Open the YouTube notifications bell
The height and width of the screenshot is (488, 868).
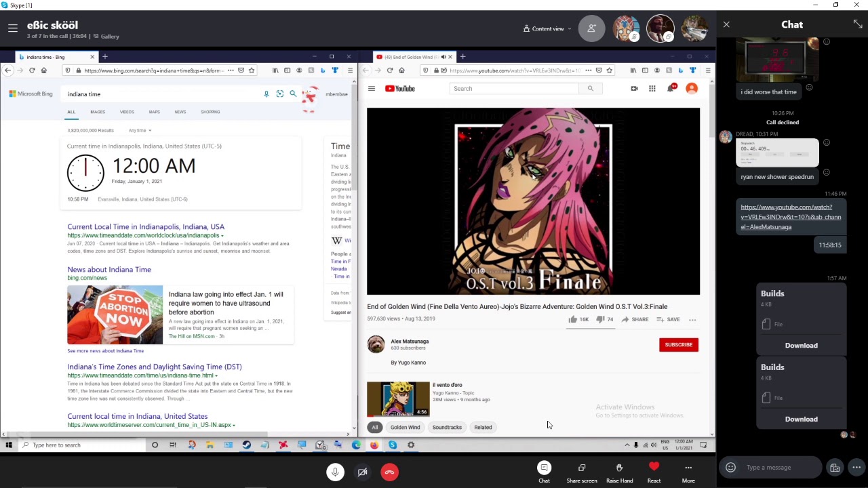coord(671,89)
